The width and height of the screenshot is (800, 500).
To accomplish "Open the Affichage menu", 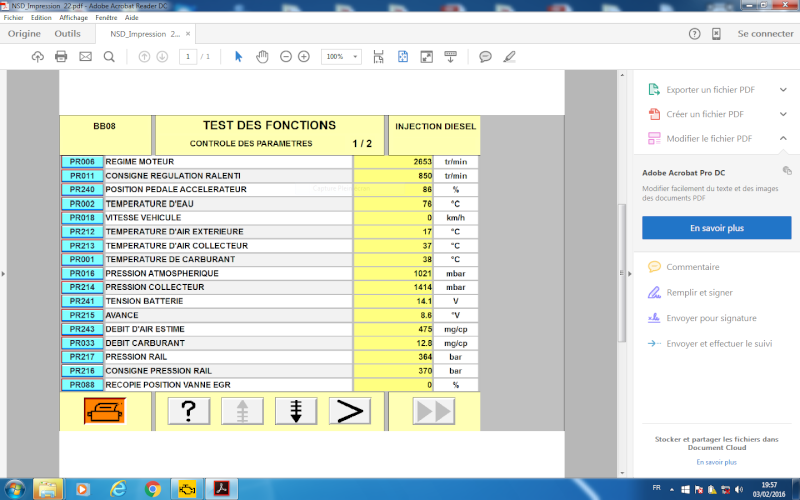I will pyautogui.click(x=73, y=17).
